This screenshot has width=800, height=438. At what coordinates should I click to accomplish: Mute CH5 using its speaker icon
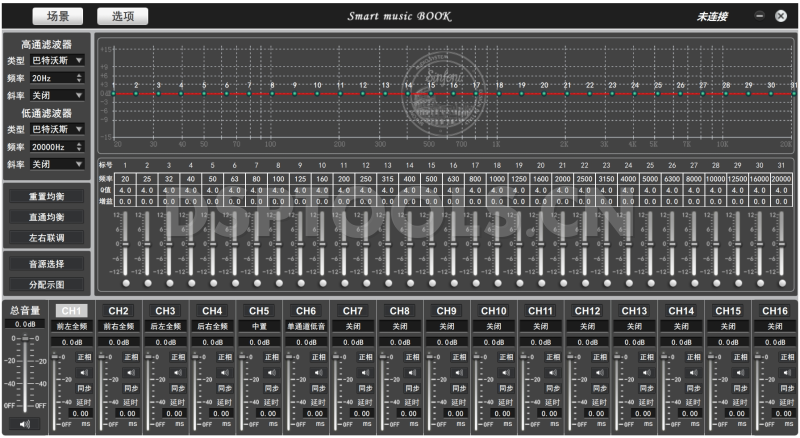(x=271, y=371)
